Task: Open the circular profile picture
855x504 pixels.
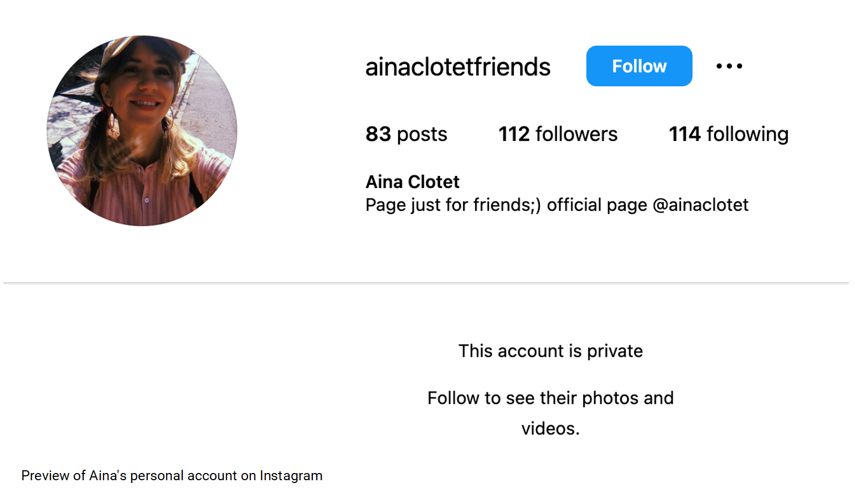Action: click(142, 131)
